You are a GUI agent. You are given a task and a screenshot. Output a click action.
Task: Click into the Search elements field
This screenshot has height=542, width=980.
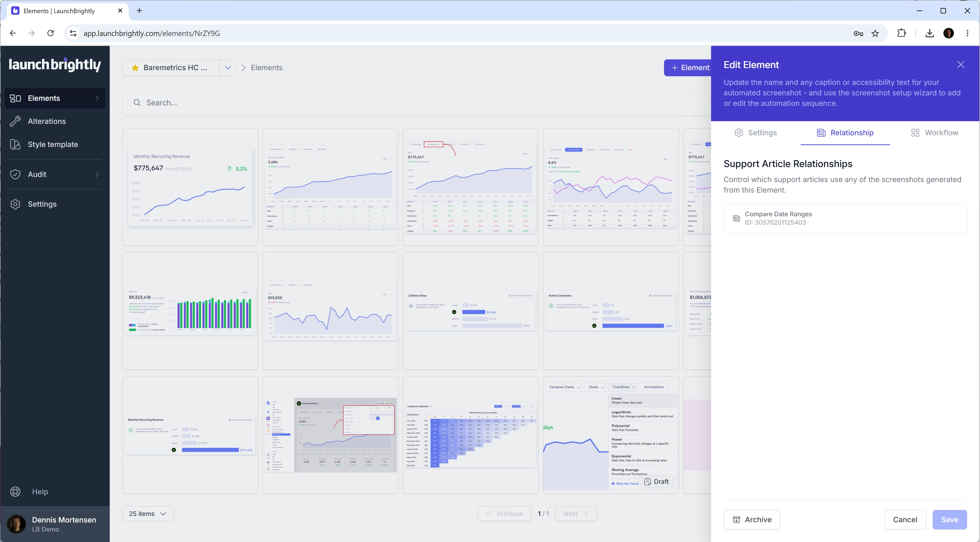(x=417, y=103)
